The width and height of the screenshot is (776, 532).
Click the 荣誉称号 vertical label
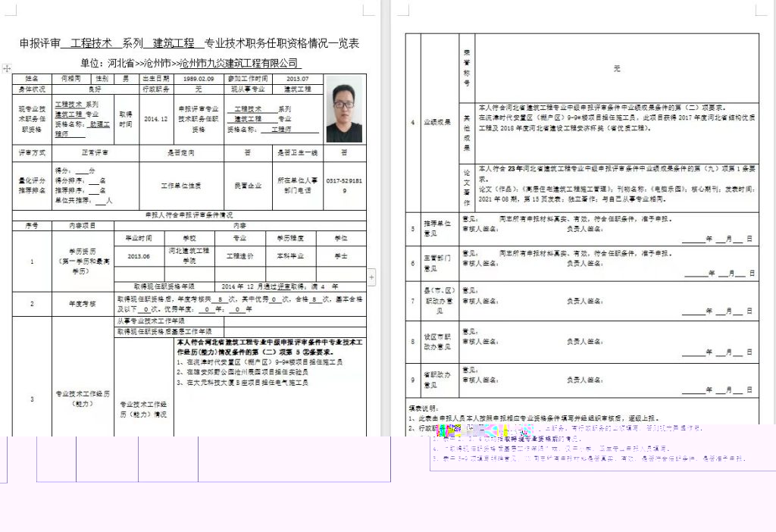467,67
